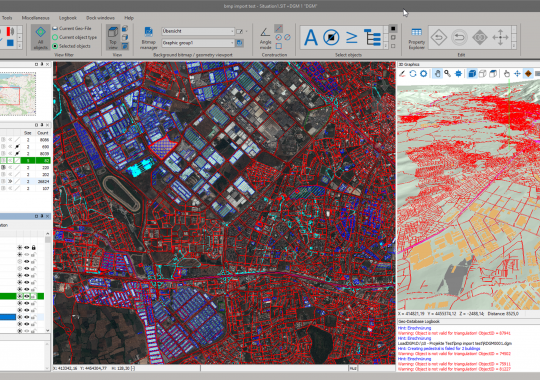This screenshot has width=540, height=380.
Task: Click the viewport icon right of Graphic group1
Action: click(x=240, y=43)
